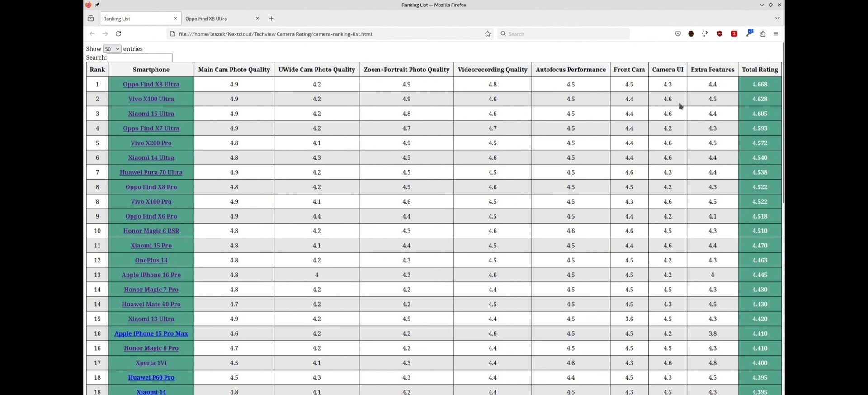Open the Firefox hamburger application menu
868x395 pixels.
[776, 34]
